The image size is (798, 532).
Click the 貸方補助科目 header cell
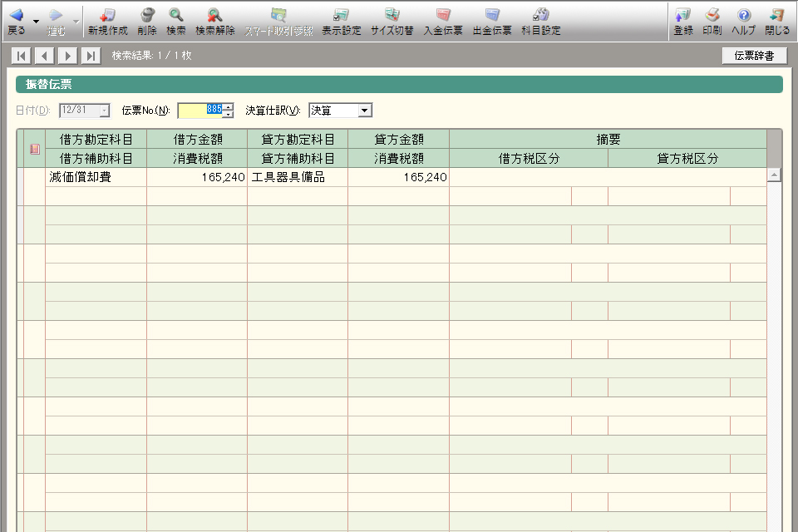click(x=298, y=158)
